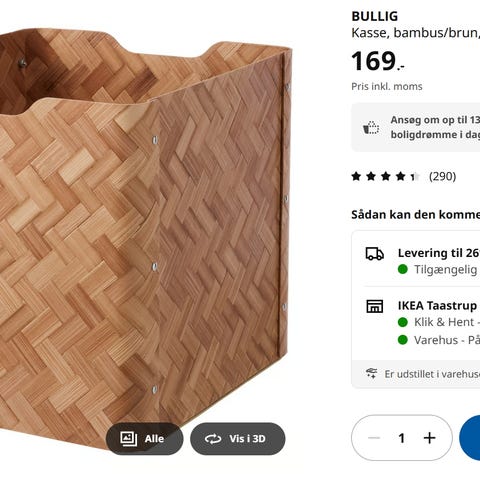Increase quantity with the plus button

(429, 438)
